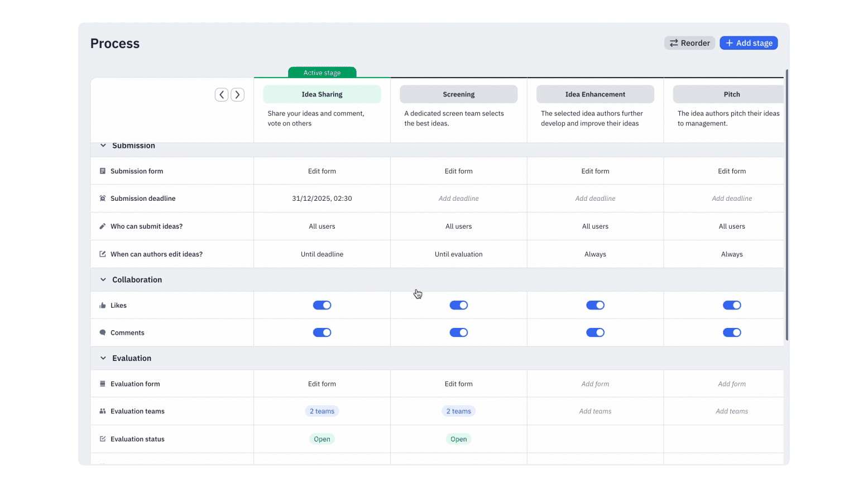Screen dimensions: 868x488
Task: Toggle Likes for the Pitch stage
Action: click(732, 305)
